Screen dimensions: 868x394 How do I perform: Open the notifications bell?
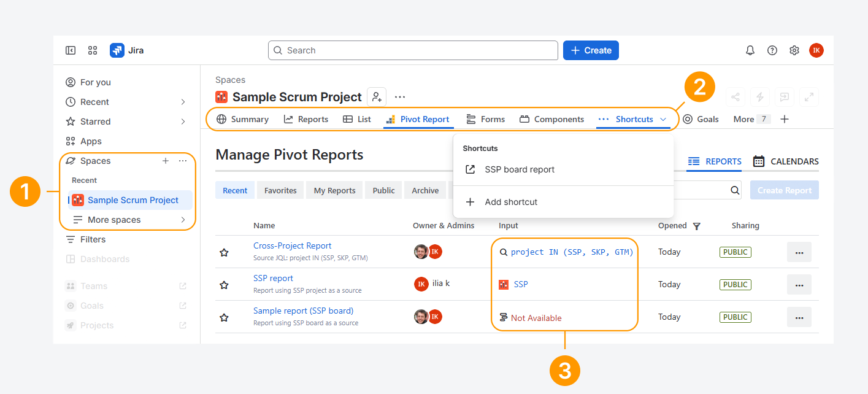click(x=750, y=50)
